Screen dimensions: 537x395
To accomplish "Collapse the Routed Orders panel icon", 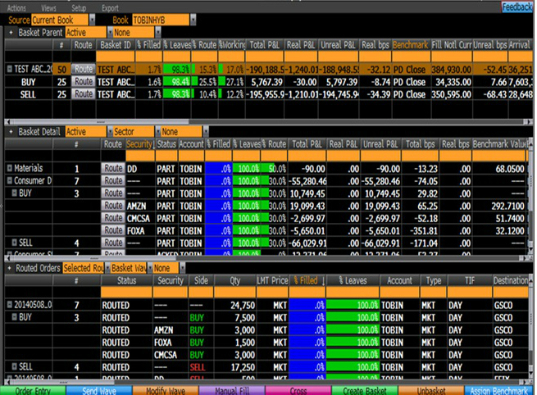I will pyautogui.click(x=9, y=268).
